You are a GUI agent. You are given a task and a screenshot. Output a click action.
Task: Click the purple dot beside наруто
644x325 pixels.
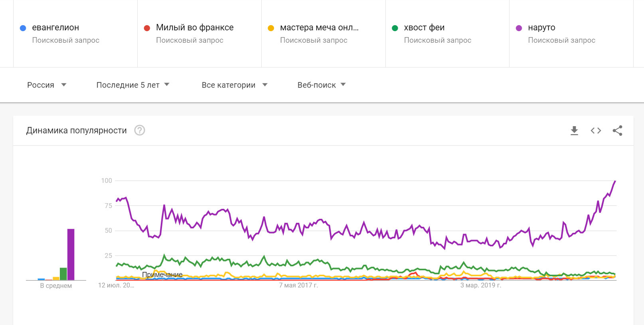519,28
